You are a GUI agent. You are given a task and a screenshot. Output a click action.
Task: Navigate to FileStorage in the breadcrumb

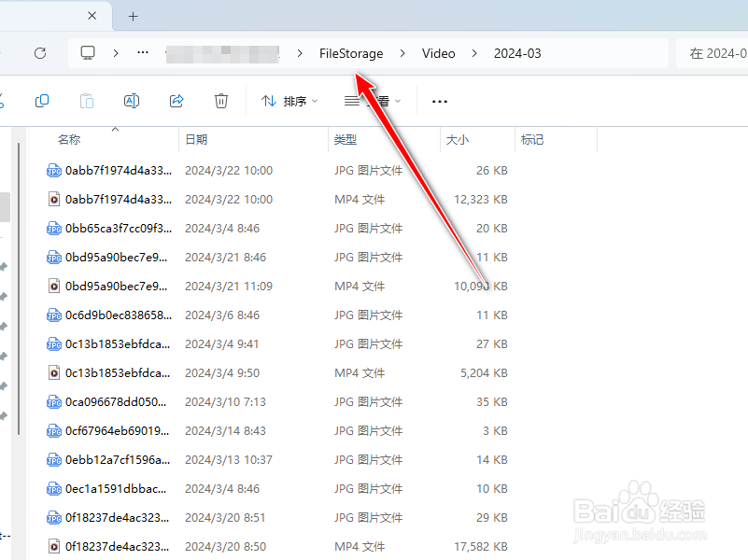(351, 53)
